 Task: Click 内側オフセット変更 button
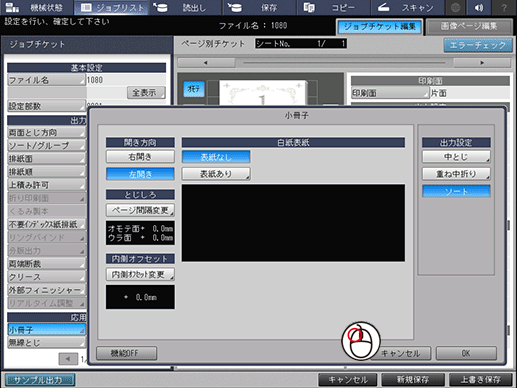coord(140,274)
